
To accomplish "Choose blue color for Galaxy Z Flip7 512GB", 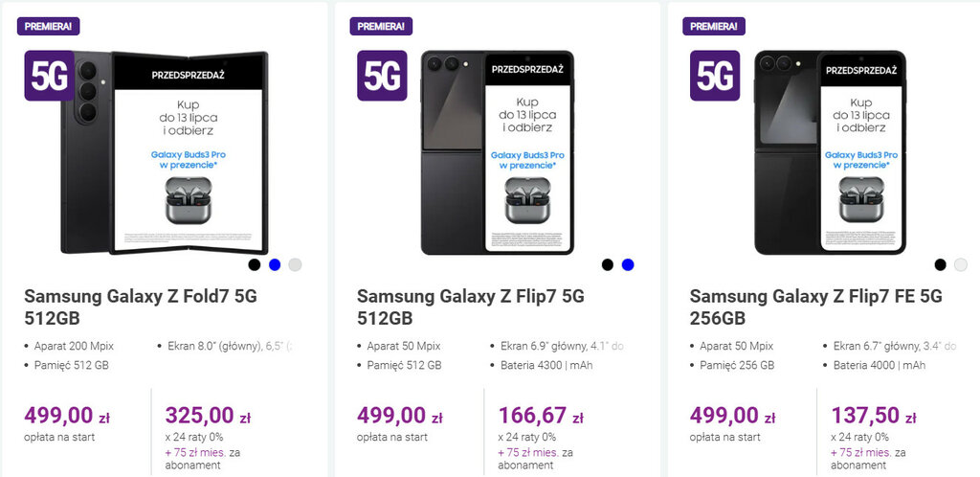I will (x=628, y=265).
